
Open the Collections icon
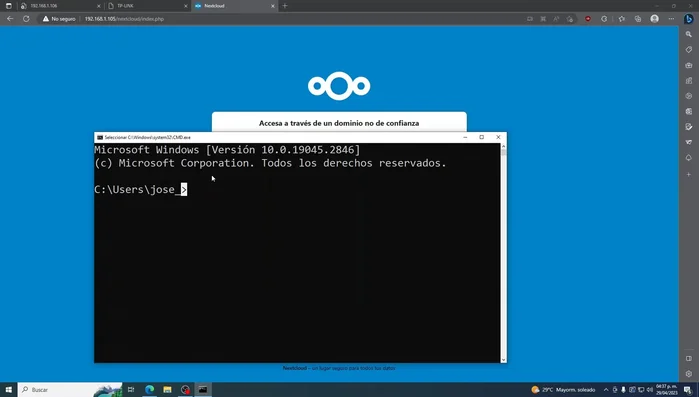(x=638, y=19)
